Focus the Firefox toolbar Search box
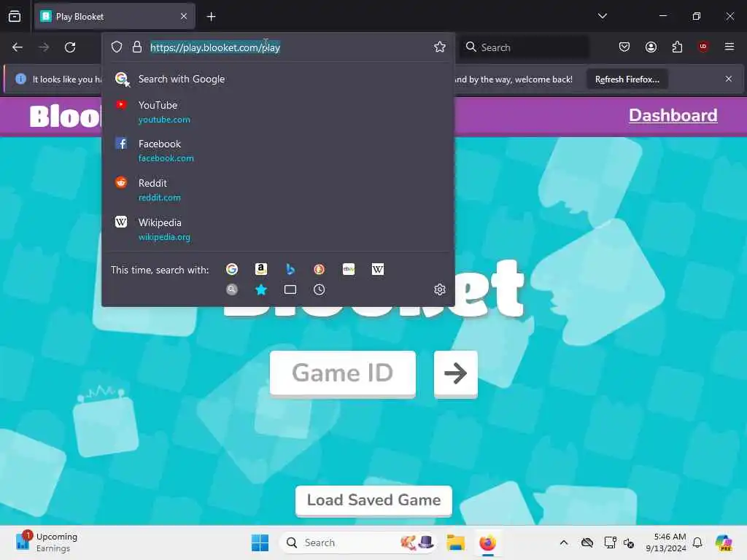This screenshot has width=747, height=560. coord(524,47)
